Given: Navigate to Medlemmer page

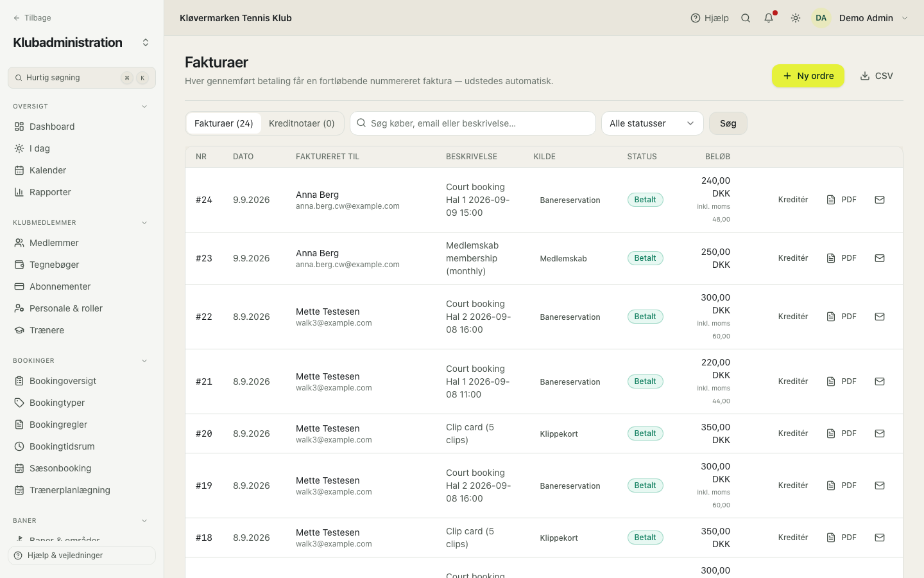Looking at the screenshot, I should pyautogui.click(x=81, y=243).
